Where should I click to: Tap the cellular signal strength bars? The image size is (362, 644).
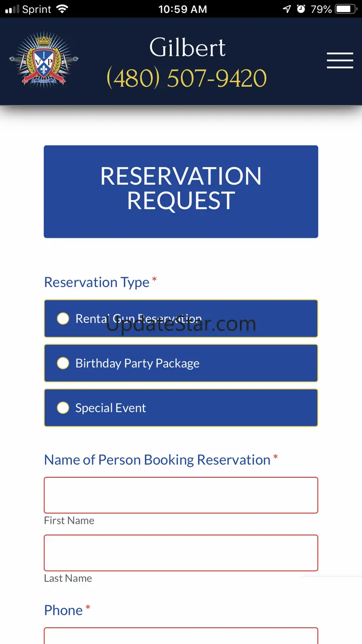pos(12,9)
